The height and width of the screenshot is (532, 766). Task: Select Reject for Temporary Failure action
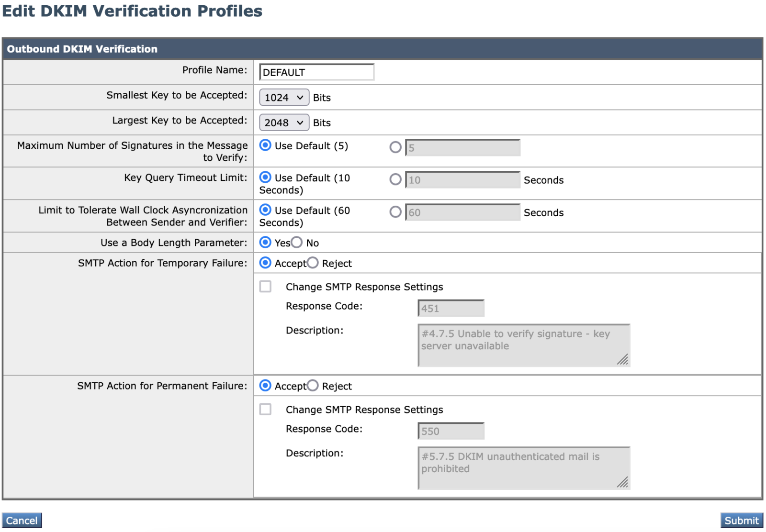pos(313,263)
